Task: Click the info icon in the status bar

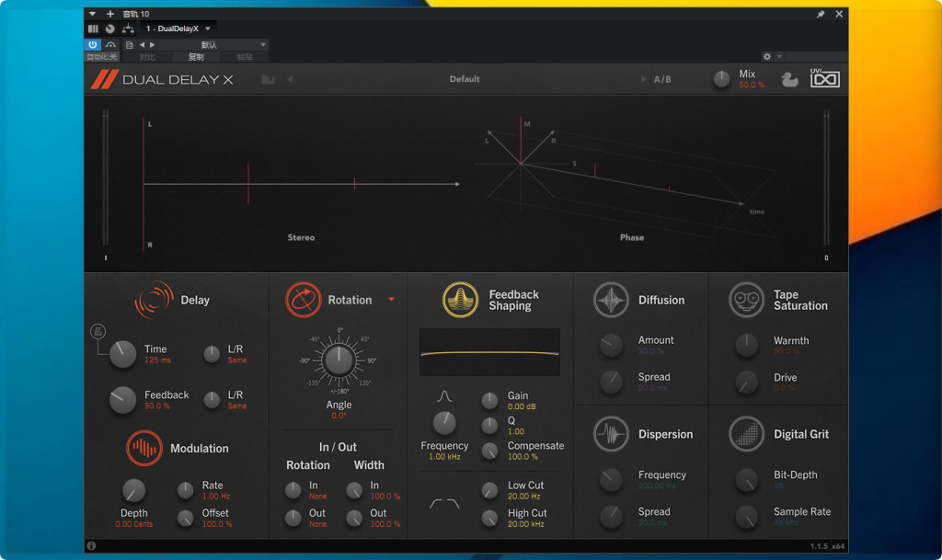Action: pos(91,545)
